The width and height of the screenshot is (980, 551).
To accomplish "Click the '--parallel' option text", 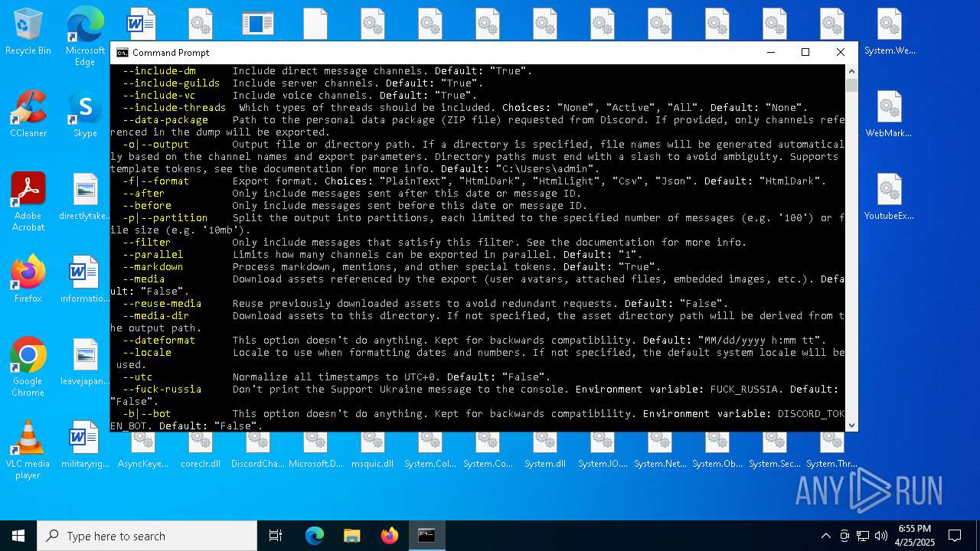I will [x=153, y=255].
